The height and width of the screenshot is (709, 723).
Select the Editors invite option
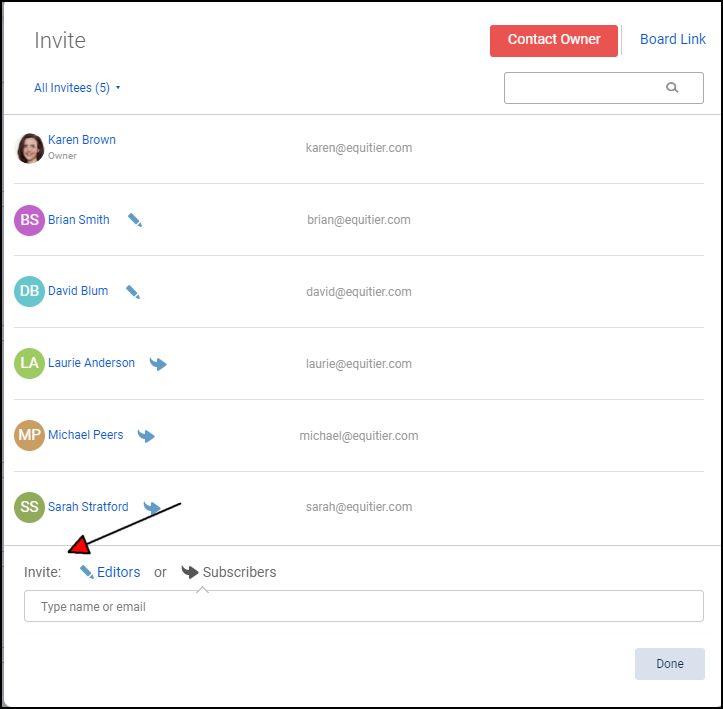[x=110, y=572]
